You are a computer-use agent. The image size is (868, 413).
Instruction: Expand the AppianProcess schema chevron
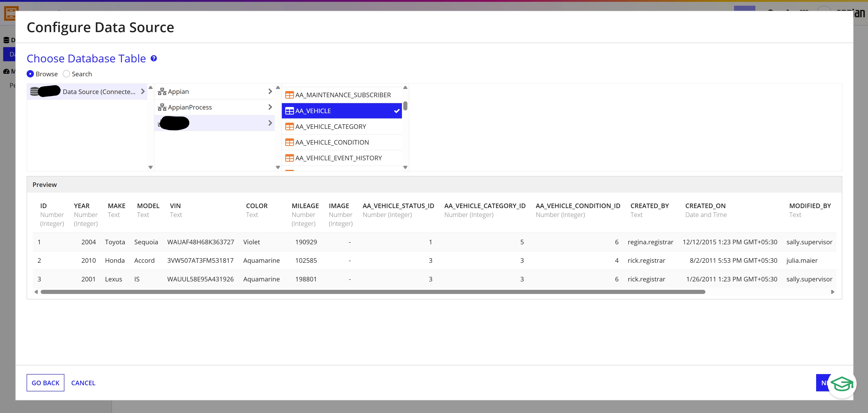[x=270, y=107]
